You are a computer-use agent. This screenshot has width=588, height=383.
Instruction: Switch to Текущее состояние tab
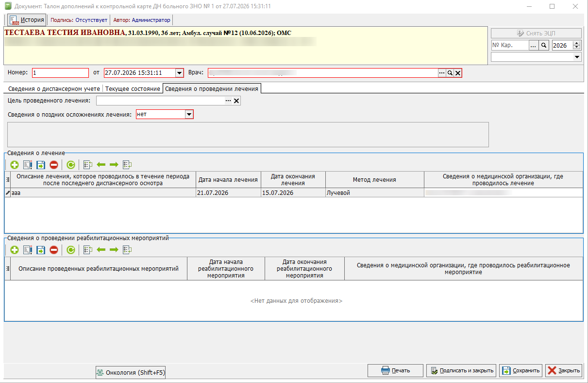133,89
